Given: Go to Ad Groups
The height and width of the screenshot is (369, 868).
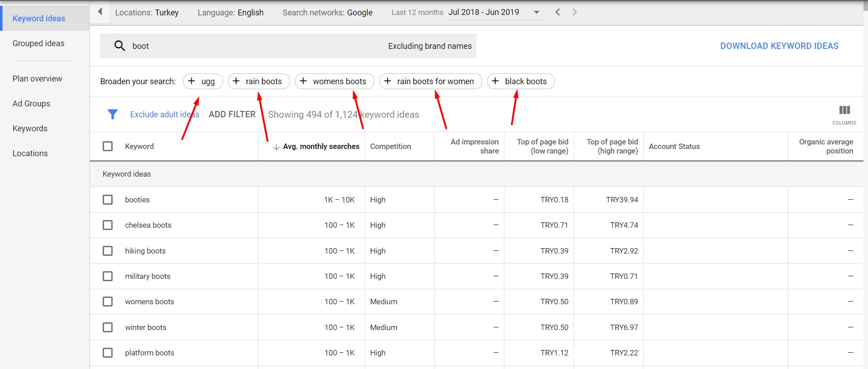Looking at the screenshot, I should (31, 104).
